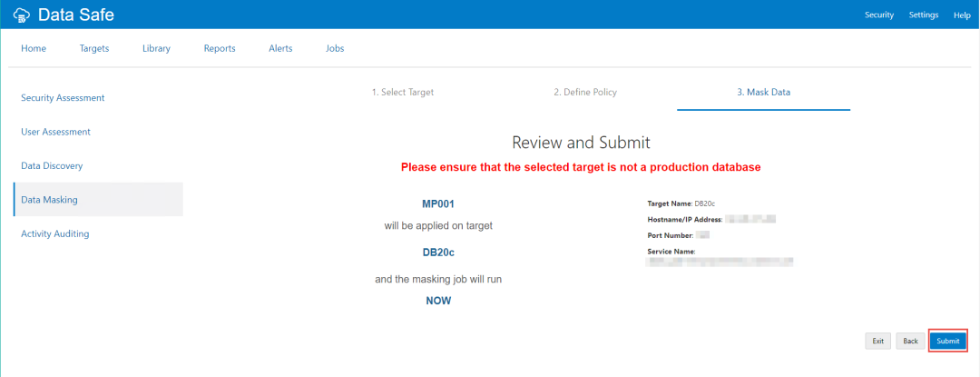Click the Hostname/IP Address label
Image resolution: width=980 pixels, height=377 pixels.
coord(685,220)
